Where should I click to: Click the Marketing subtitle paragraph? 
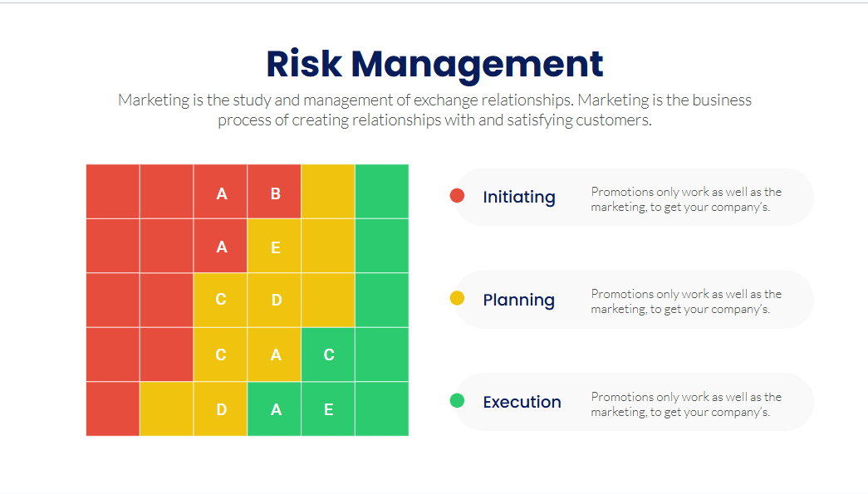tap(434, 110)
